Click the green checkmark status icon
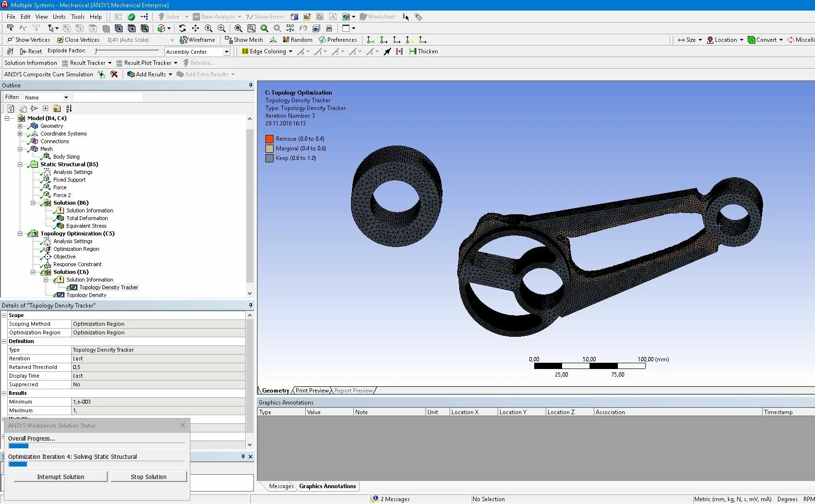This screenshot has width=815, height=504. [x=131, y=17]
